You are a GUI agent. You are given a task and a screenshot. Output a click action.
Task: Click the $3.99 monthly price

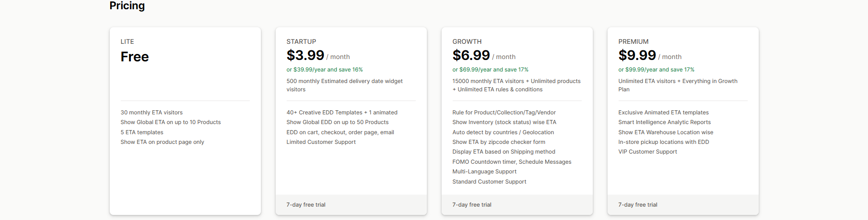pyautogui.click(x=305, y=55)
